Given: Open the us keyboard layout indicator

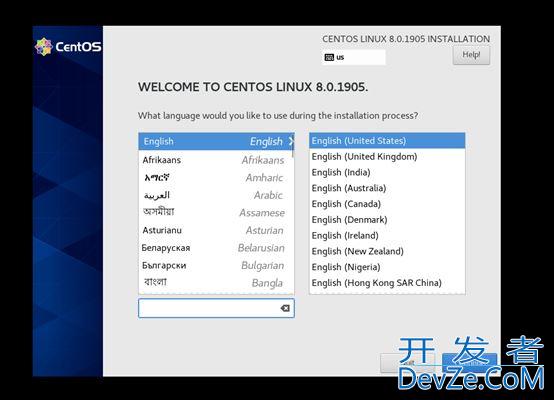Looking at the screenshot, I should 354,57.
